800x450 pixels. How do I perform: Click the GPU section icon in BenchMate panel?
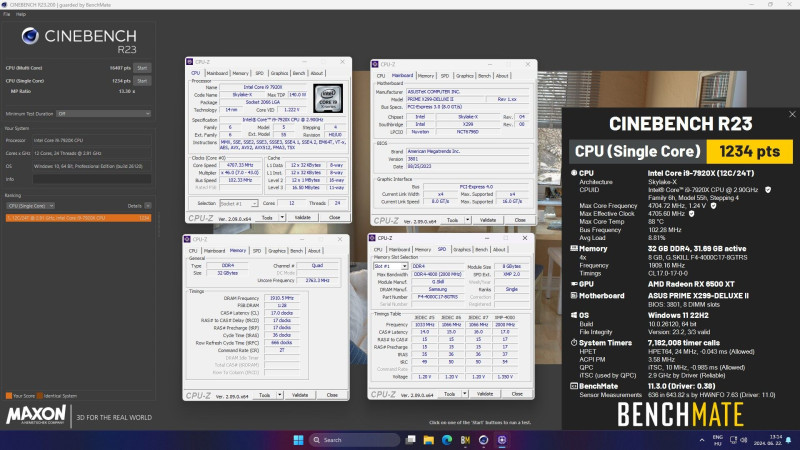pyautogui.click(x=574, y=284)
